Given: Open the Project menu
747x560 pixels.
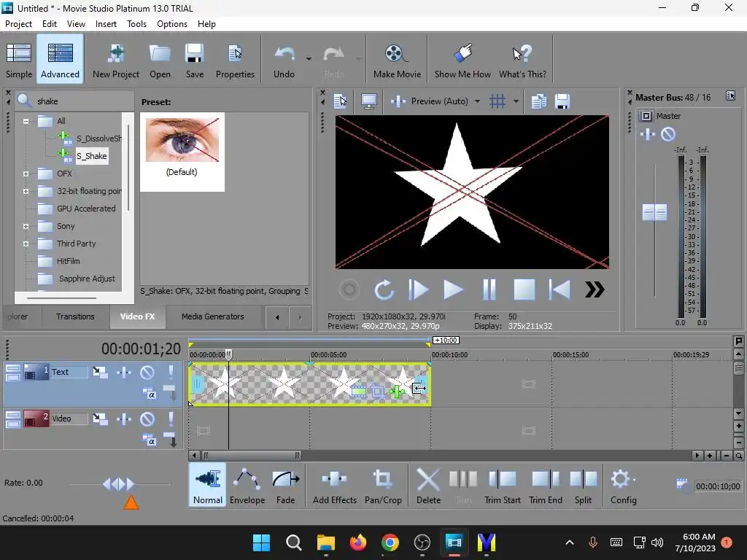Looking at the screenshot, I should pyautogui.click(x=18, y=24).
